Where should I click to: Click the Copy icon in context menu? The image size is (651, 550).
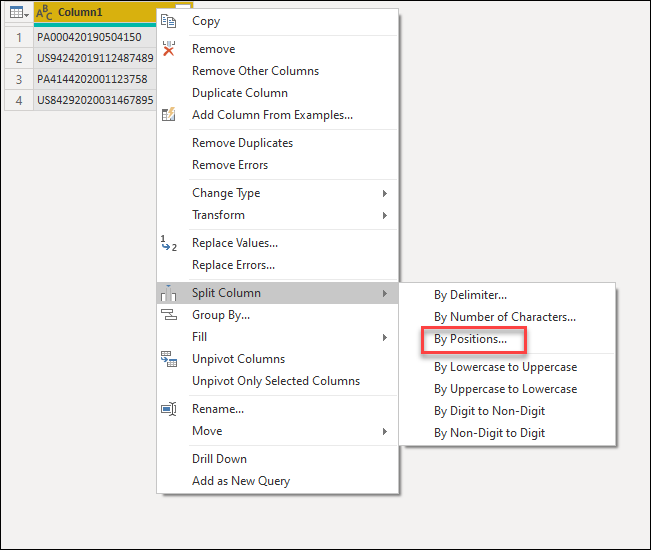coord(169,21)
